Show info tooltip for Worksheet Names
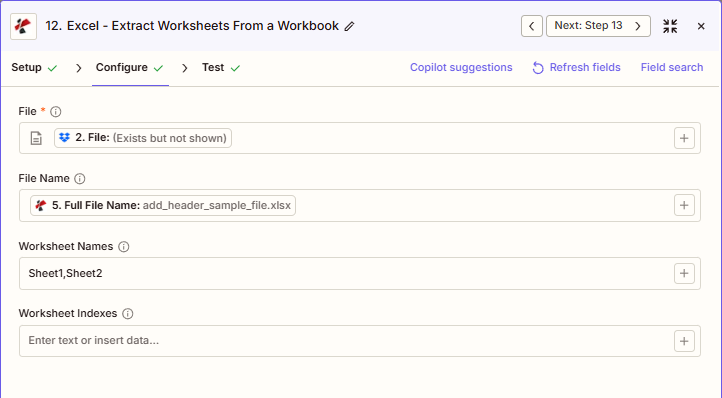Viewport: 722px width, 398px height. pyautogui.click(x=123, y=246)
